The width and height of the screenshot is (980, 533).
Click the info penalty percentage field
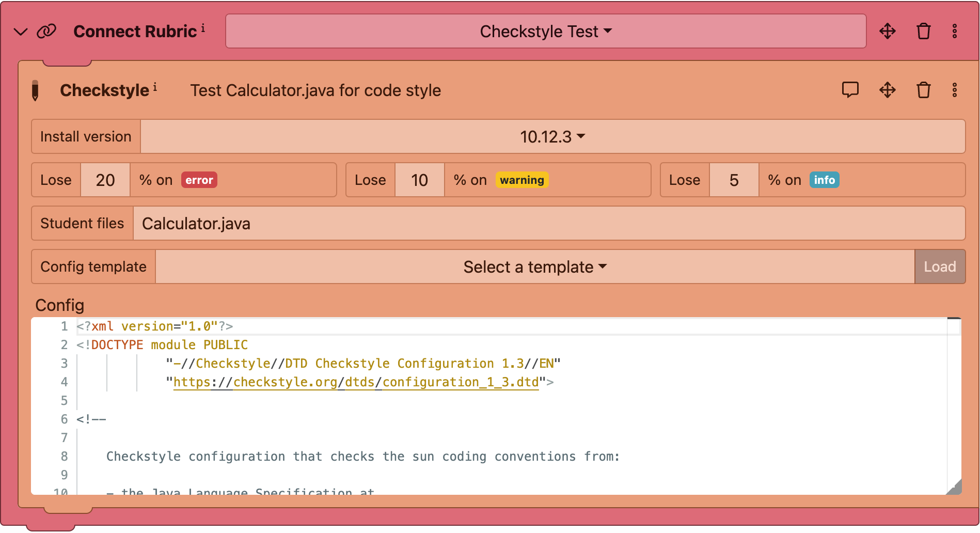pyautogui.click(x=734, y=180)
